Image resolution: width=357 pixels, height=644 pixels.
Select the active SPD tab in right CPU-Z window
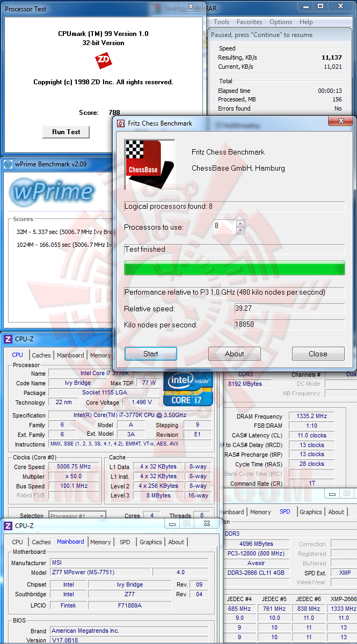click(285, 511)
